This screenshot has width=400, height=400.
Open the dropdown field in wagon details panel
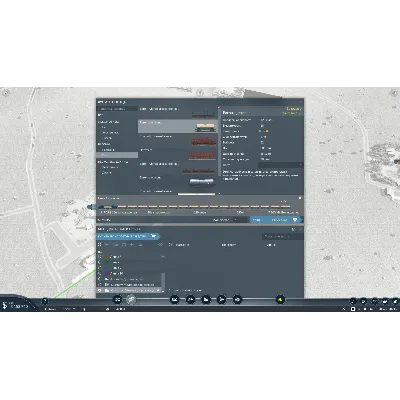(x=280, y=165)
